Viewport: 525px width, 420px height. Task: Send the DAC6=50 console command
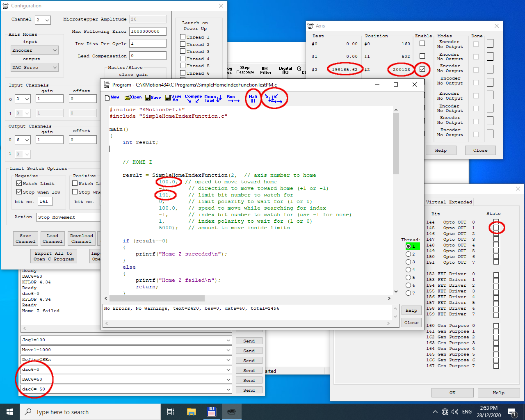[249, 380]
